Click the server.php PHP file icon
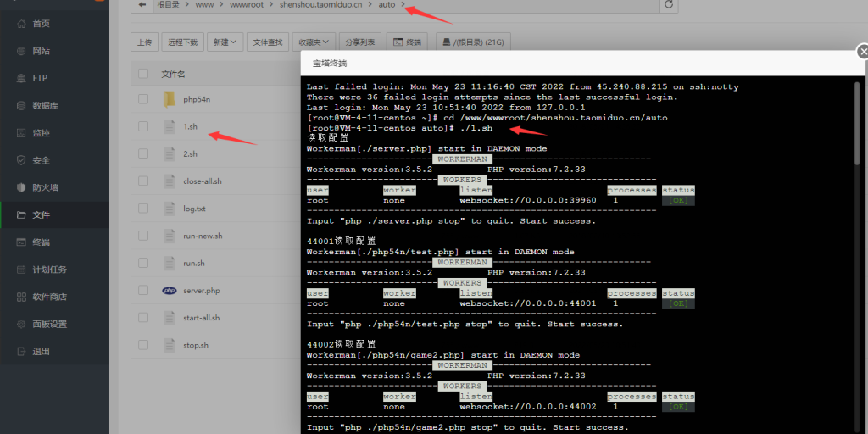The height and width of the screenshot is (434, 868). 169,291
